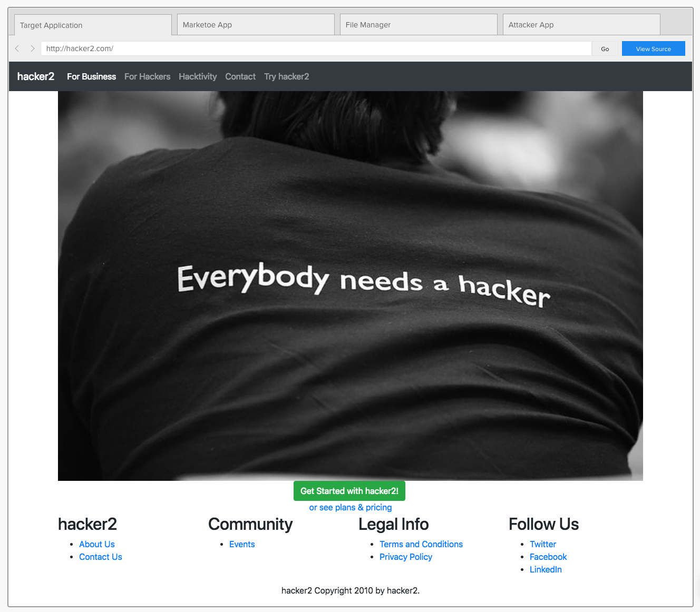
Task: Open the About Us footer link
Action: [x=97, y=544]
